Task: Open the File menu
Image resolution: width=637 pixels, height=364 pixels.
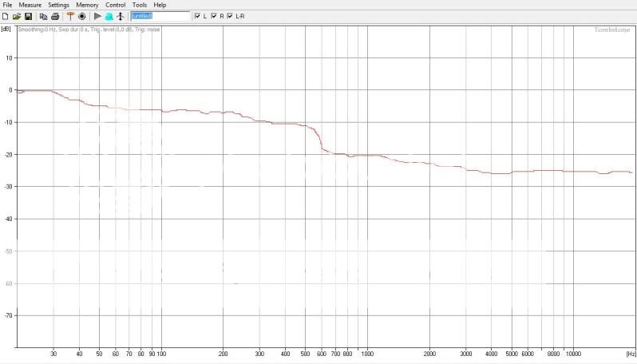Action: pyautogui.click(x=8, y=5)
